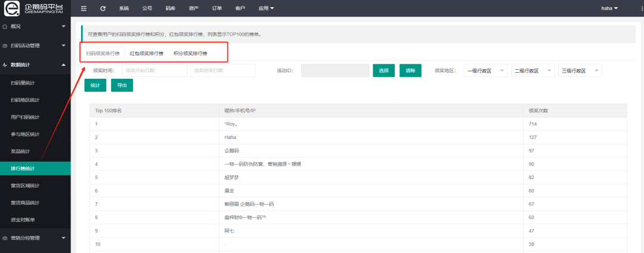Open the haha user account dropdown
This screenshot has height=253, width=644.
pos(608,8)
